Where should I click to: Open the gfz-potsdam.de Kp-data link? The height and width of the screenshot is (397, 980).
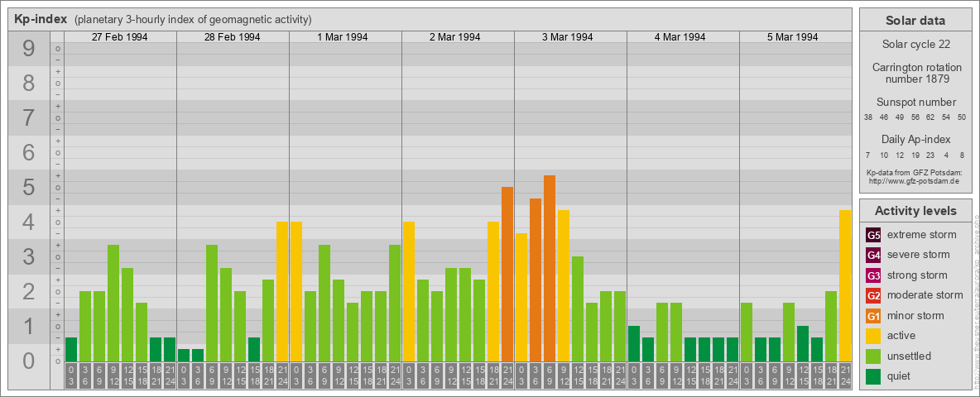pyautogui.click(x=914, y=181)
